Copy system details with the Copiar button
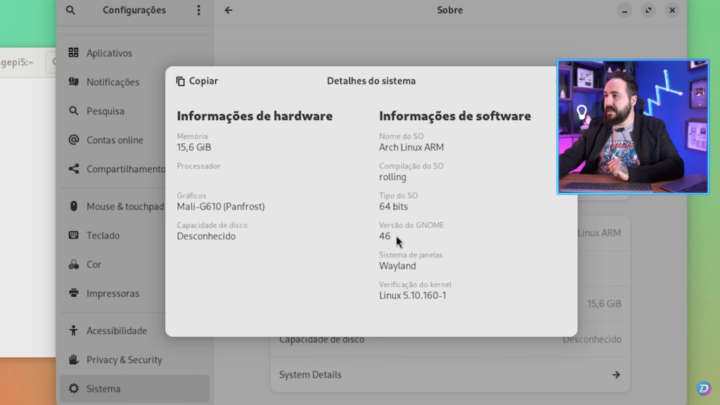The image size is (720, 405). 197,81
